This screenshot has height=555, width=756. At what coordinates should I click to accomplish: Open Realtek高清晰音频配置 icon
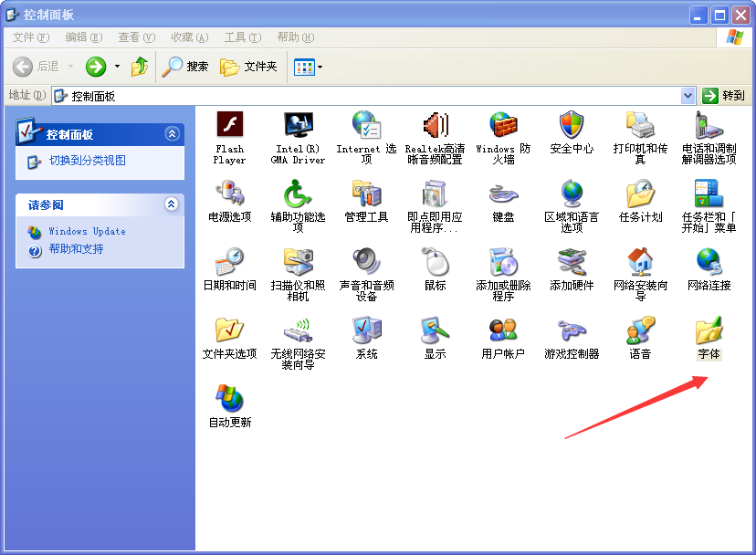pos(435,125)
